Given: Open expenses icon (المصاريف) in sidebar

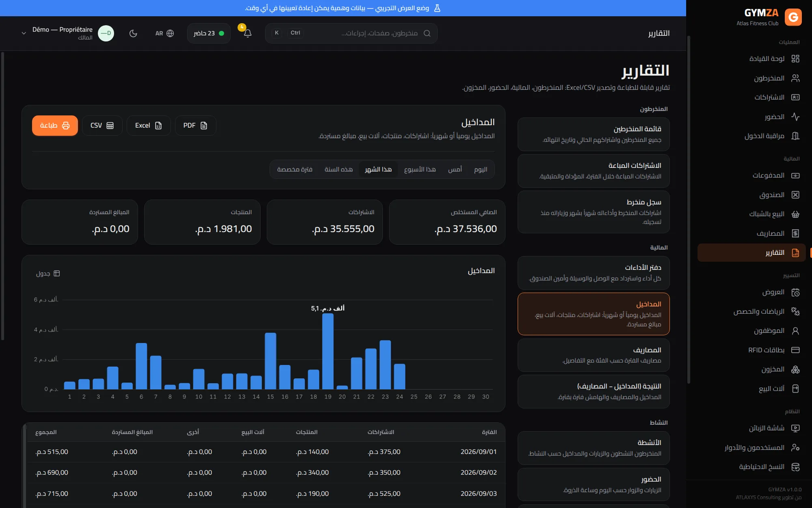Looking at the screenshot, I should click(x=795, y=233).
